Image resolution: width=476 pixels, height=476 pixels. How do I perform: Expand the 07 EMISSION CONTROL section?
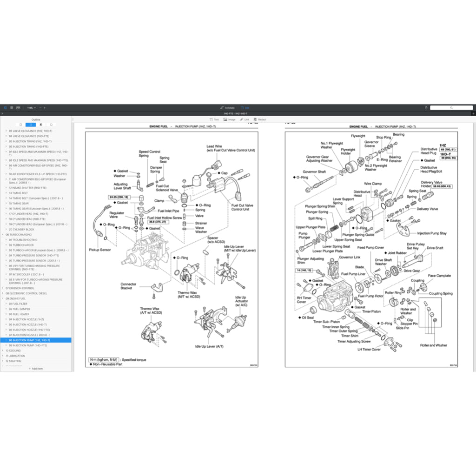[x=3, y=288]
